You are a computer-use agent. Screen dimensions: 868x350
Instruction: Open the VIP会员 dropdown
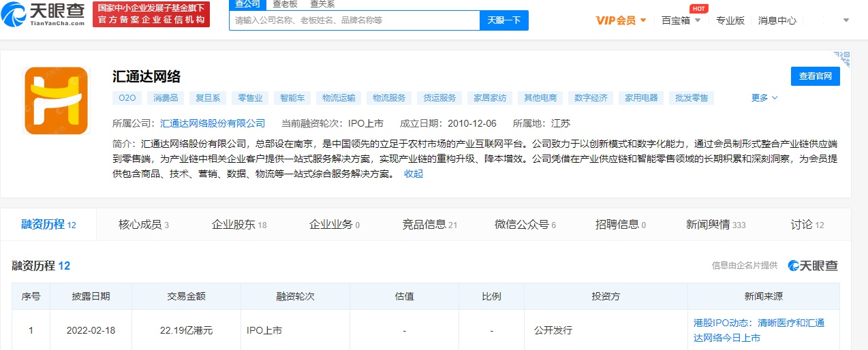(621, 20)
